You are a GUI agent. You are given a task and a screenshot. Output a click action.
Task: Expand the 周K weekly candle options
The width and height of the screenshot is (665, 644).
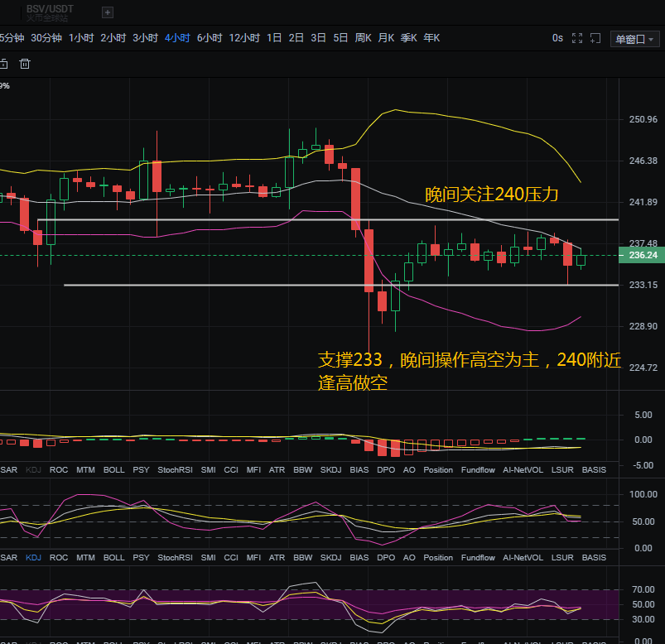[363, 37]
